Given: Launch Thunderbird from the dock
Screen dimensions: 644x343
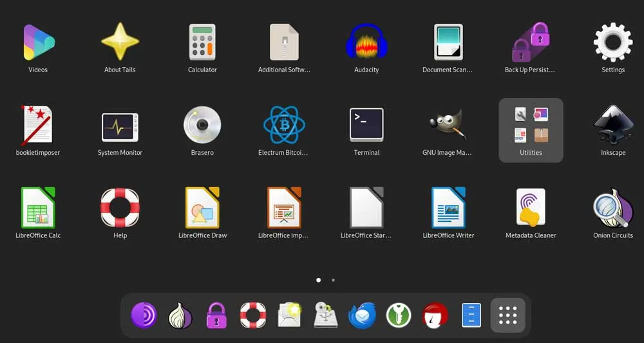Looking at the screenshot, I should point(362,315).
